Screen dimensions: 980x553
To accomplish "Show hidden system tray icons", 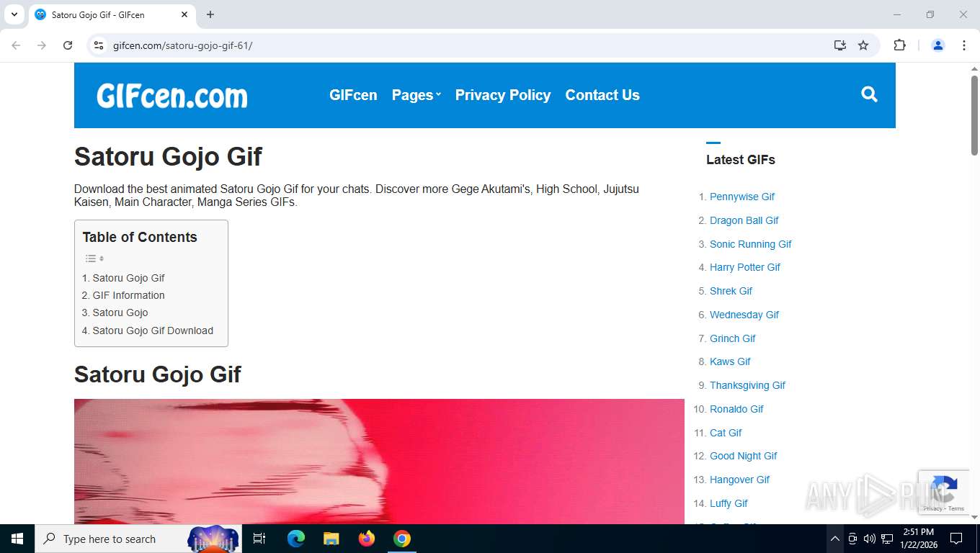I will (834, 539).
